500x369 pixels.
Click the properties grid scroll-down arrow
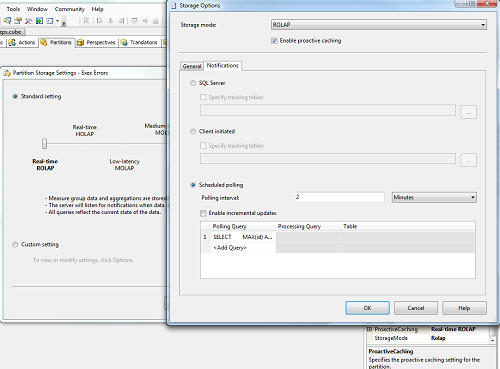coord(492,340)
